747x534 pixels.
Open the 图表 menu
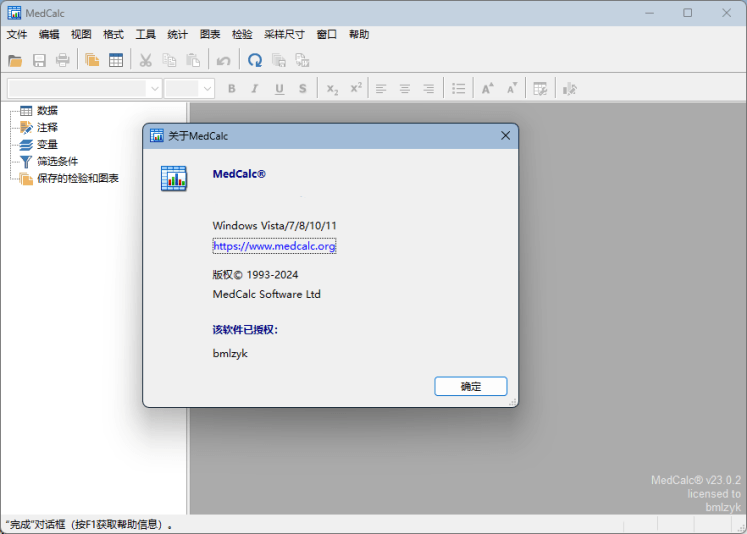tap(210, 34)
